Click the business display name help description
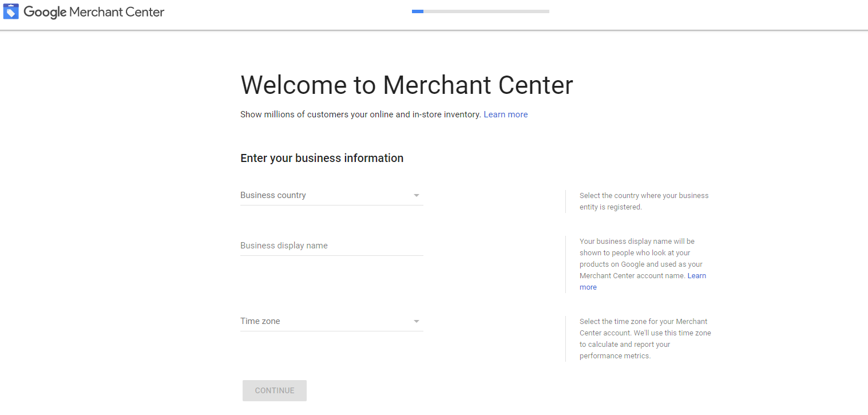Screen dimensions: 868x415 [643, 264]
